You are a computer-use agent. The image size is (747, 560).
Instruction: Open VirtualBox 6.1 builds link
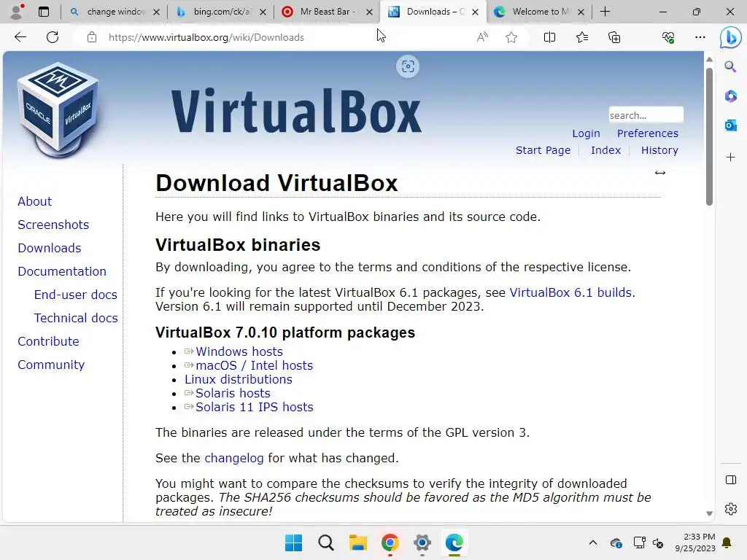click(570, 292)
